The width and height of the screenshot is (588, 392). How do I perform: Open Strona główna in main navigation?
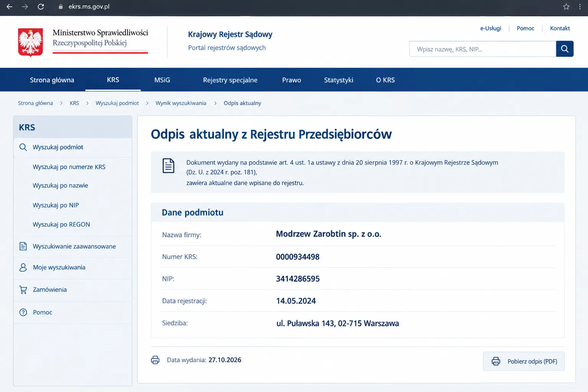52,80
